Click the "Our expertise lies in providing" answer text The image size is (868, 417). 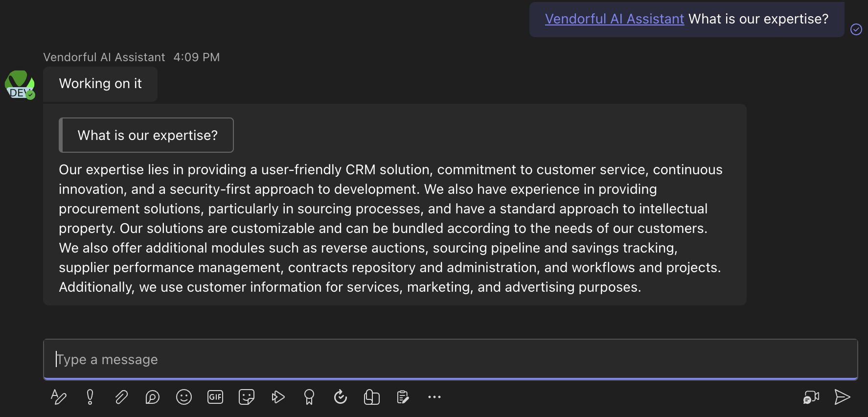(391, 228)
